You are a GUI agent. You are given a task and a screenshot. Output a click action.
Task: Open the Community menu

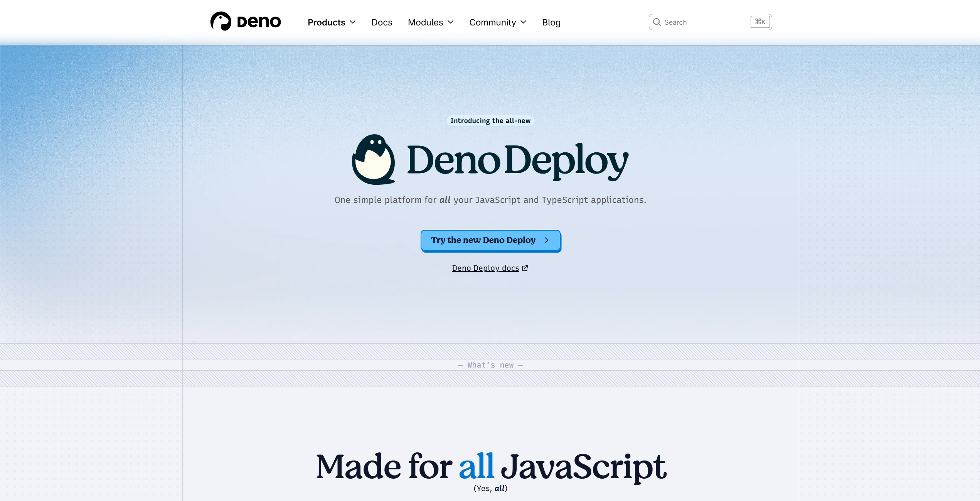click(492, 22)
